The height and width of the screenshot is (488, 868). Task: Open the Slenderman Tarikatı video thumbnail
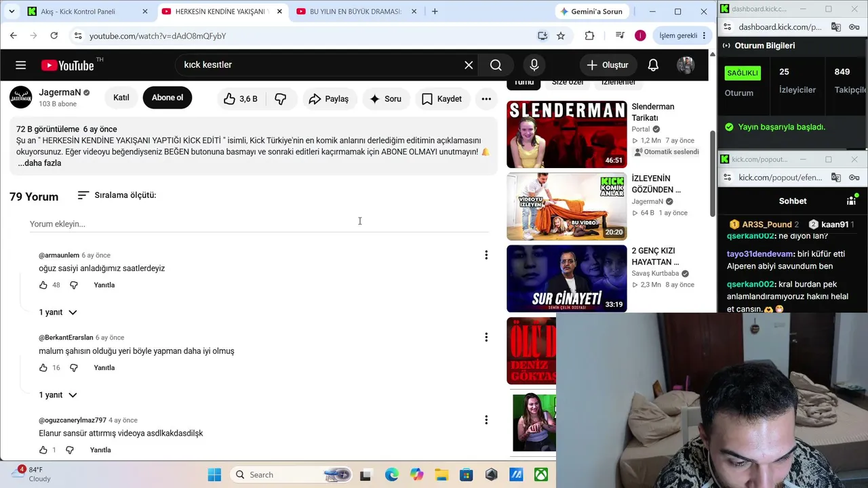[x=567, y=134]
